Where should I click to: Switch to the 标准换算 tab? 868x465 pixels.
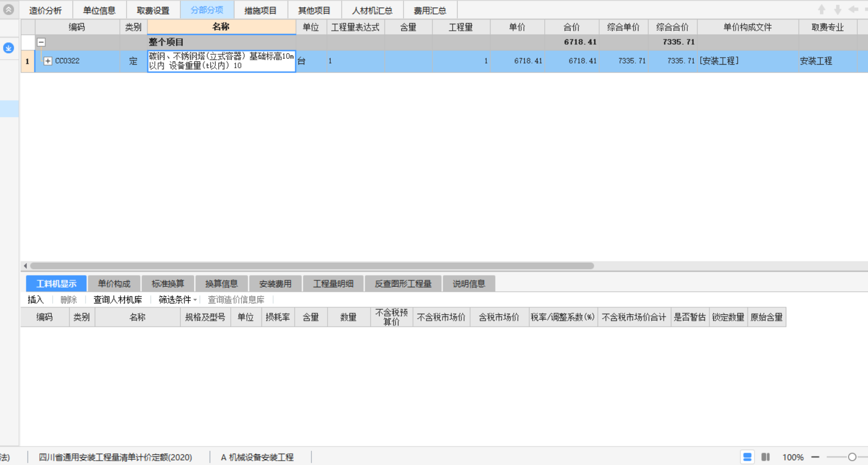pyautogui.click(x=168, y=284)
